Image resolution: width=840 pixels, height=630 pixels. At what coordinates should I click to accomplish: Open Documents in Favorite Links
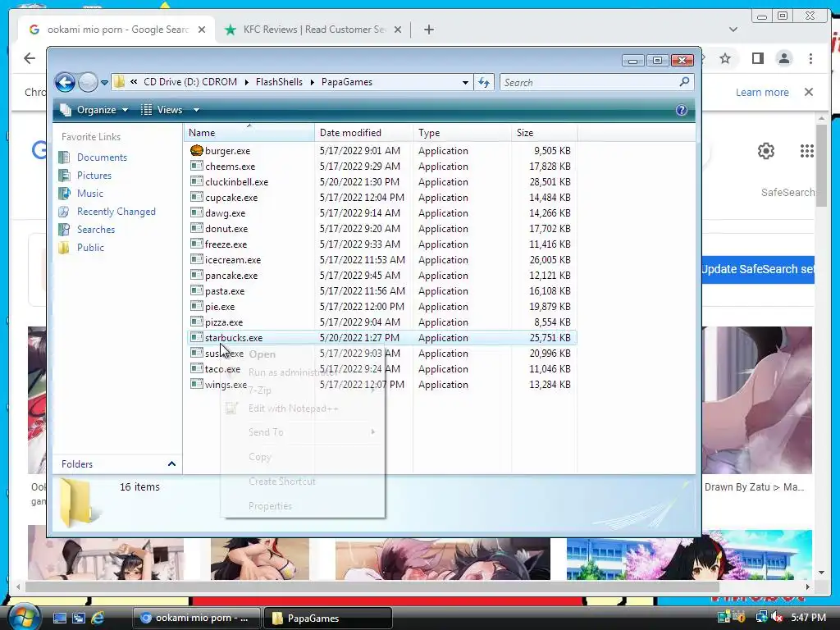point(102,157)
